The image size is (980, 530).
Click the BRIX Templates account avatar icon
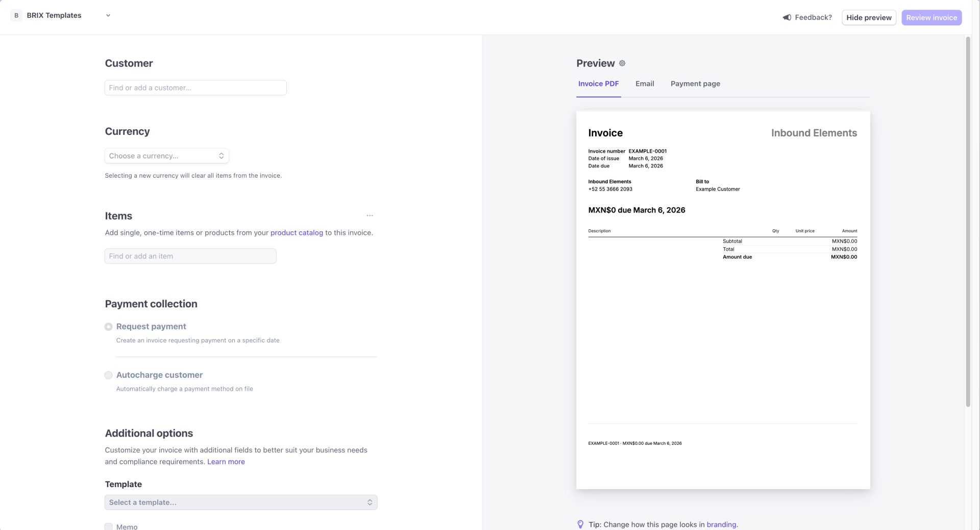(16, 15)
